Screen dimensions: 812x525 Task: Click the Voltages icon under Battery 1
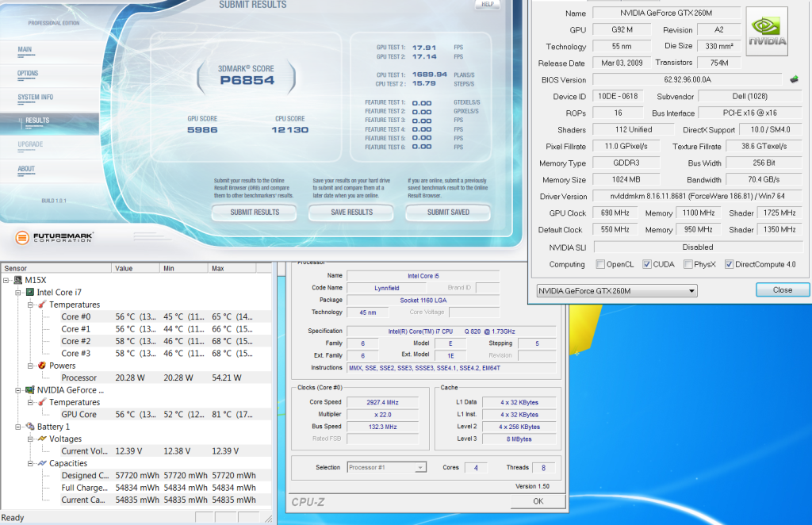coord(43,439)
